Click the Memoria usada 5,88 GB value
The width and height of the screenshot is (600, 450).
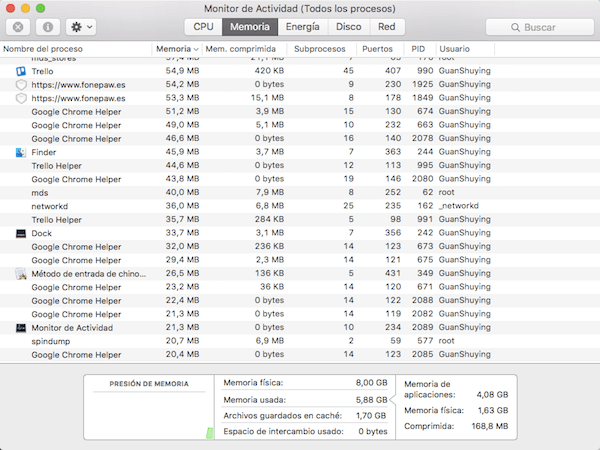372,400
